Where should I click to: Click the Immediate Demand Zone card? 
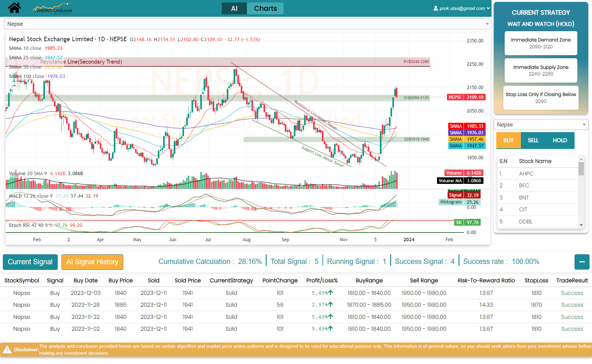point(541,43)
